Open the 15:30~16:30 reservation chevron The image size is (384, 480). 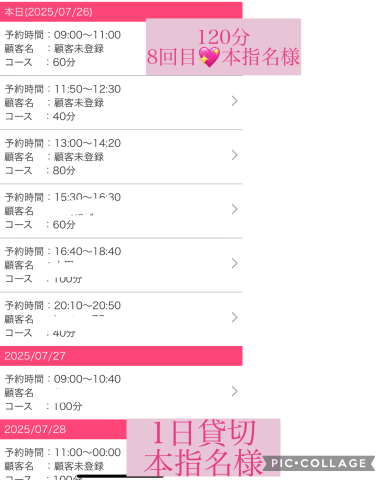pos(235,209)
